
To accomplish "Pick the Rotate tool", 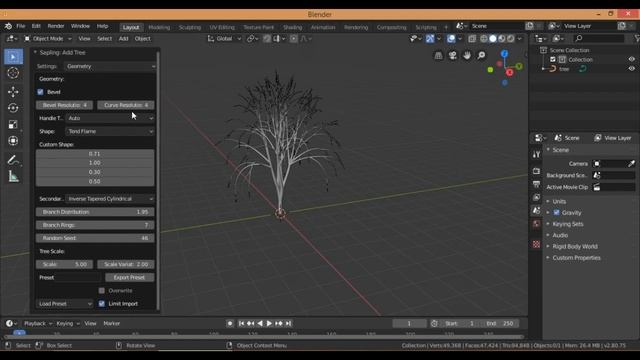I will pyautogui.click(x=13, y=108).
